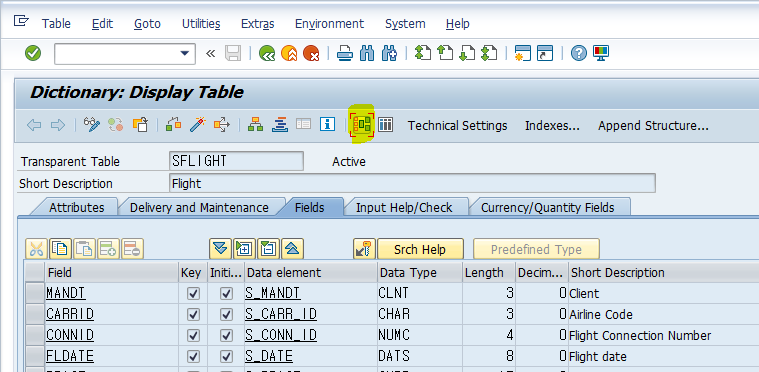
Task: Click the Display Navigation Window icon
Action: coord(280,125)
